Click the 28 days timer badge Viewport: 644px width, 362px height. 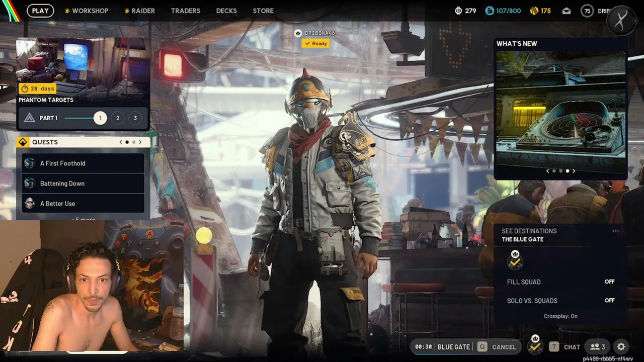pyautogui.click(x=38, y=88)
